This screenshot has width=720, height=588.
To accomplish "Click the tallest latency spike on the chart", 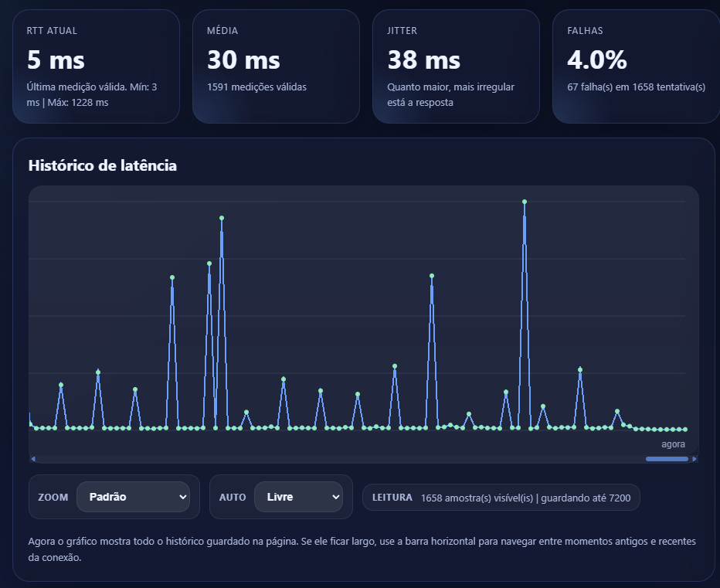I will 524,202.
